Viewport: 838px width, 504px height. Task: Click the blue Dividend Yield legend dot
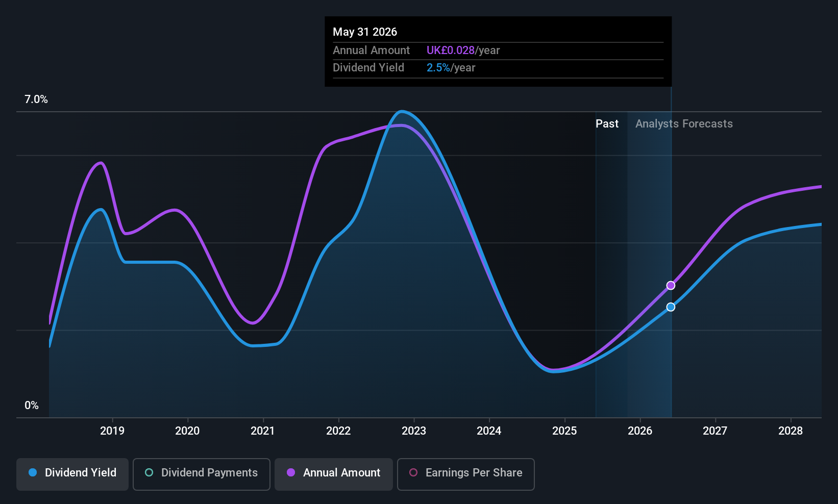pos(33,472)
